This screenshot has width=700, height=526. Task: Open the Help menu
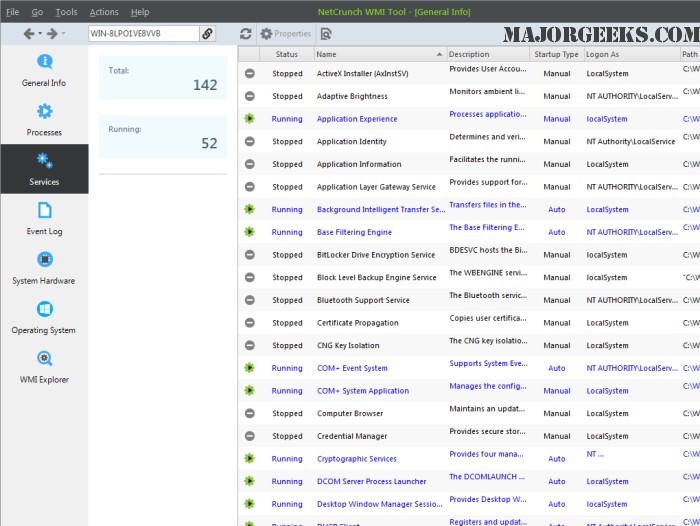[x=140, y=12]
